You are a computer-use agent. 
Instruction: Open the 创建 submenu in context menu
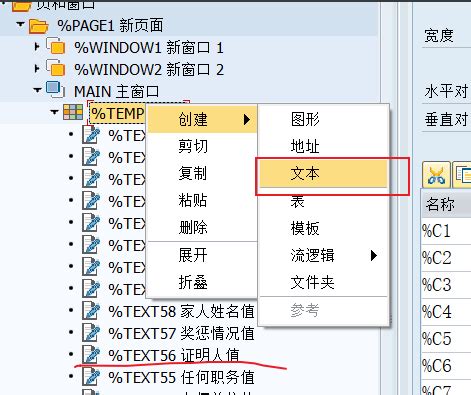202,119
